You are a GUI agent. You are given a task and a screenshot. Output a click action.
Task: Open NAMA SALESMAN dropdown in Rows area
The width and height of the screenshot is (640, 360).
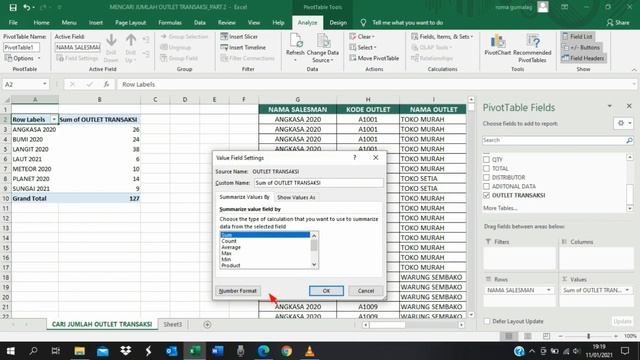[548, 290]
